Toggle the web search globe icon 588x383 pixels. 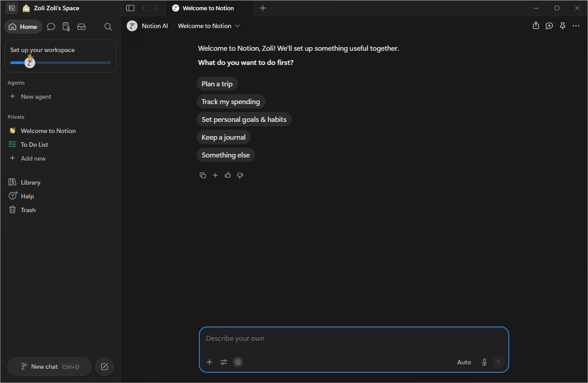tap(238, 362)
